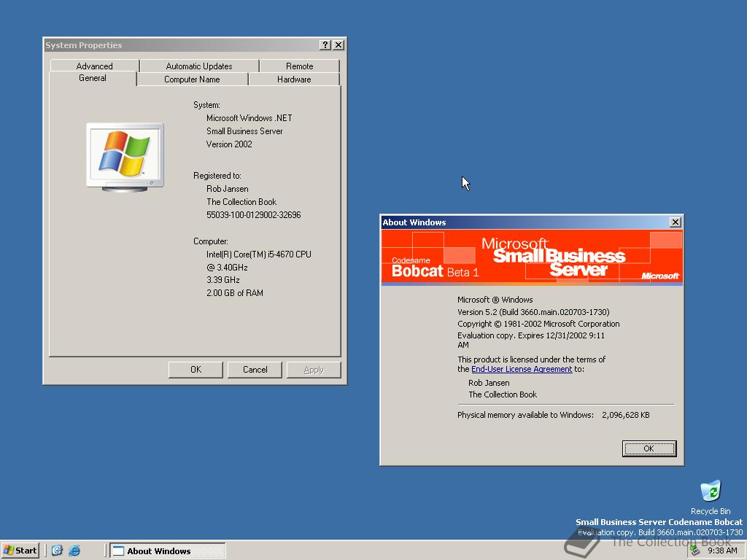
Task: Select the General tab
Action: point(93,78)
